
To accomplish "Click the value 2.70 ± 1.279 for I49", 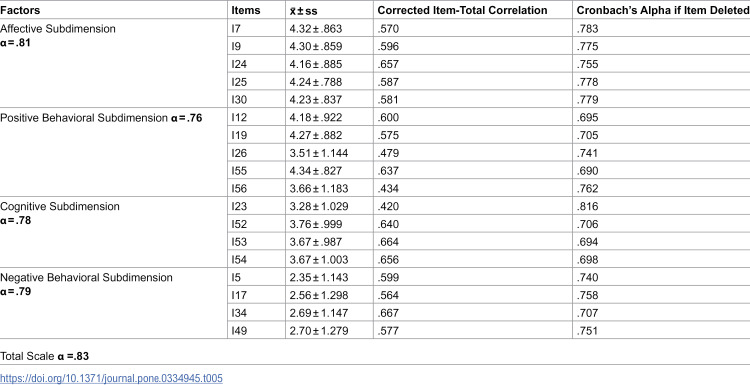I will 319,330.
